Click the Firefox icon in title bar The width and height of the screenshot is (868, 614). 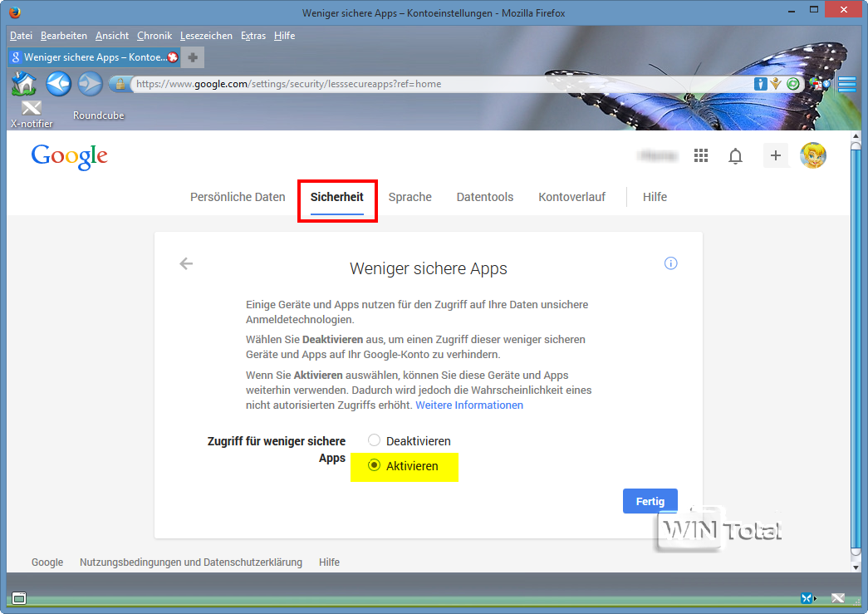pos(15,12)
